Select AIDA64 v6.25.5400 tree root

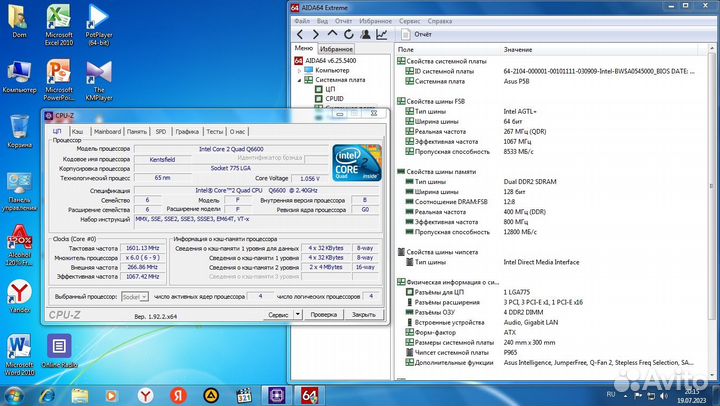pos(325,60)
